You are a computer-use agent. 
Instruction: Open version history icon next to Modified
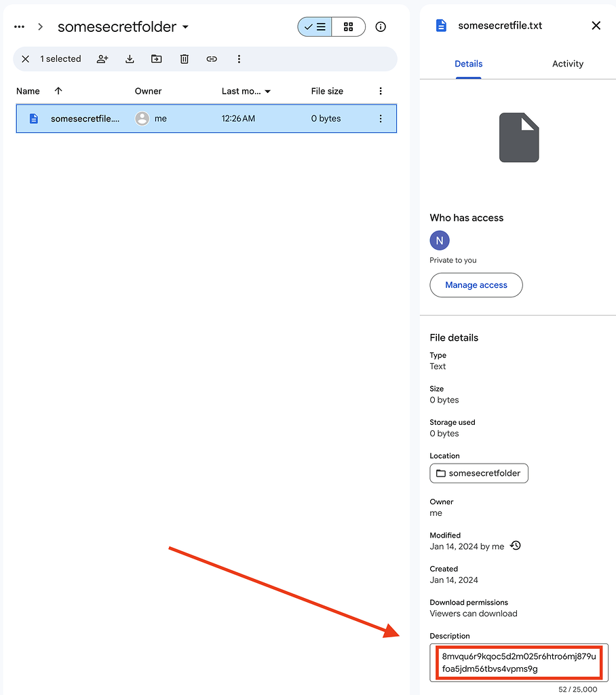point(516,546)
